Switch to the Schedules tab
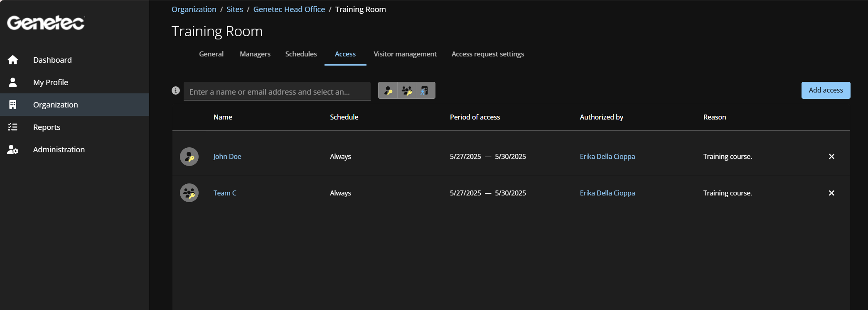This screenshot has height=310, width=868. point(301,54)
